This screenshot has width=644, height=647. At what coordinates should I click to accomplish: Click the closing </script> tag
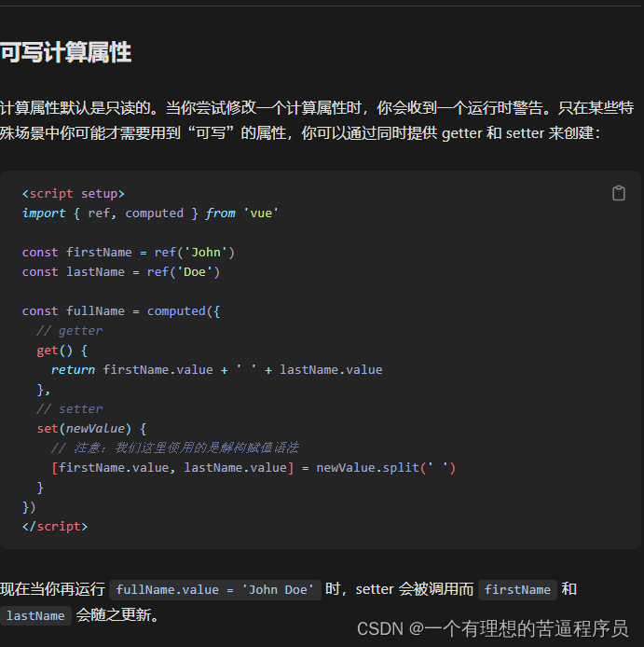tap(55, 527)
